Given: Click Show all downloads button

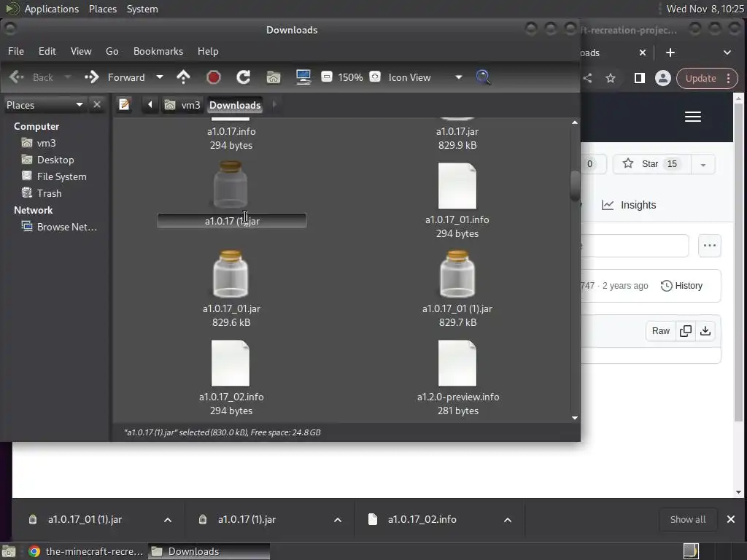Looking at the screenshot, I should tap(688, 519).
